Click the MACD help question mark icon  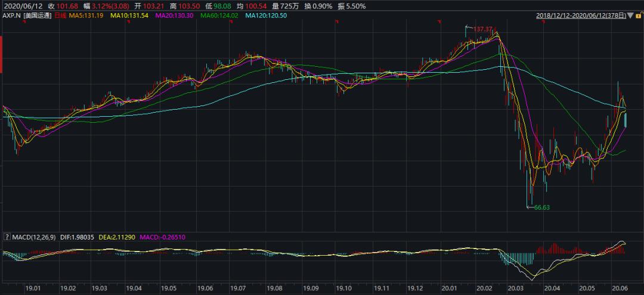(x=5, y=237)
